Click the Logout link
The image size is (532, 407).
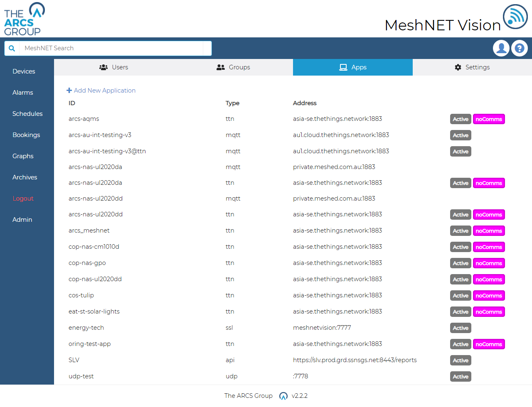click(x=23, y=199)
